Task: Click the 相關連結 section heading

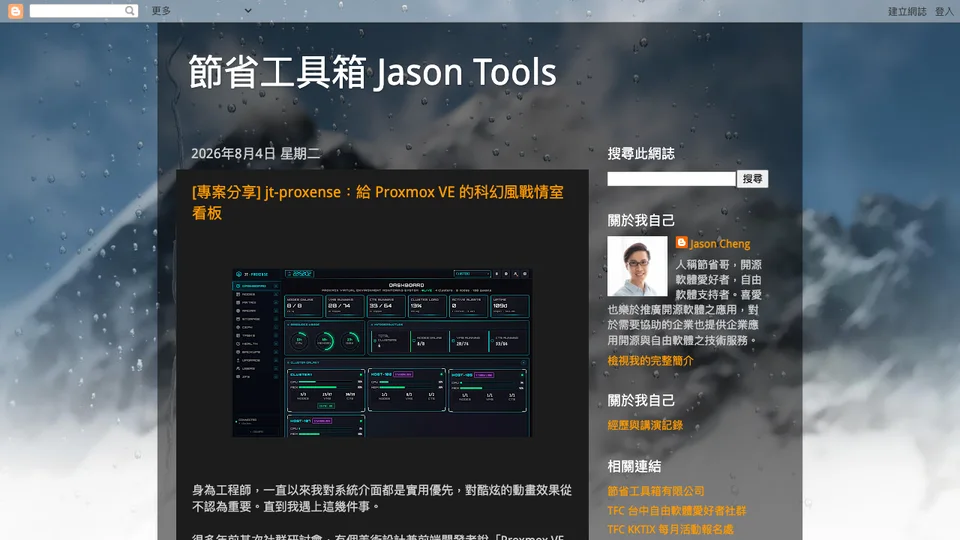Action: (x=634, y=467)
